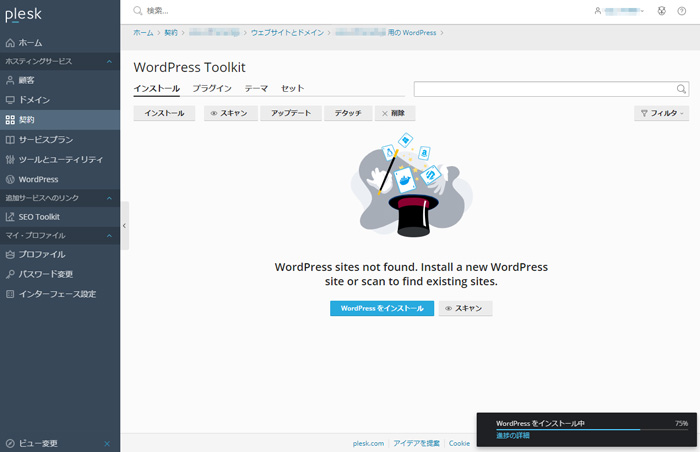Collapse the sidebar with the arrow handle

(x=124, y=226)
